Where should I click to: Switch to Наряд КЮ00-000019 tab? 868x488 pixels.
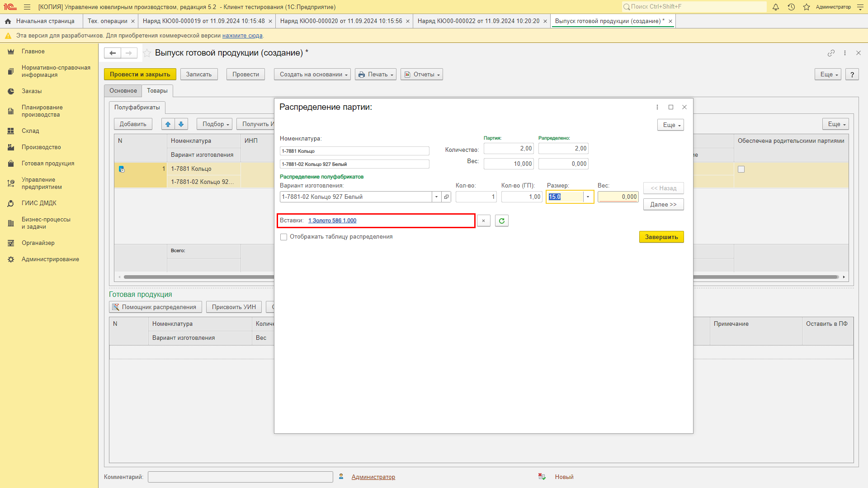(x=204, y=21)
